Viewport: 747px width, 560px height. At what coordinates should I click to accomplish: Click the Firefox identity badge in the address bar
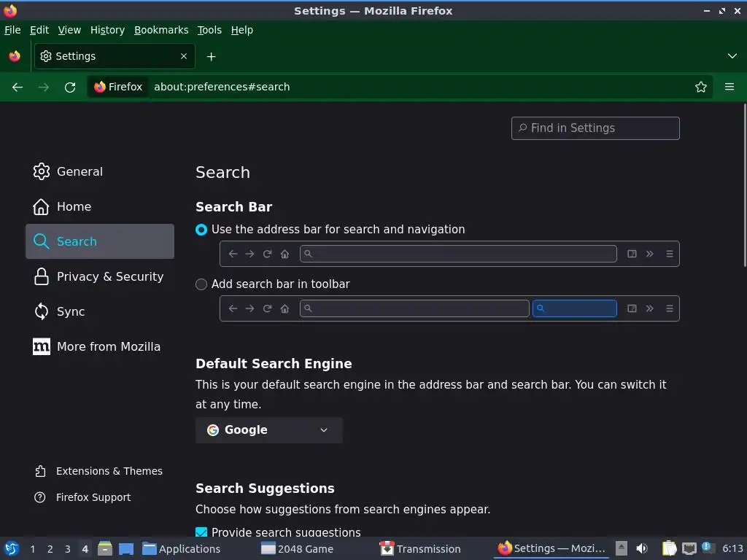[118, 87]
